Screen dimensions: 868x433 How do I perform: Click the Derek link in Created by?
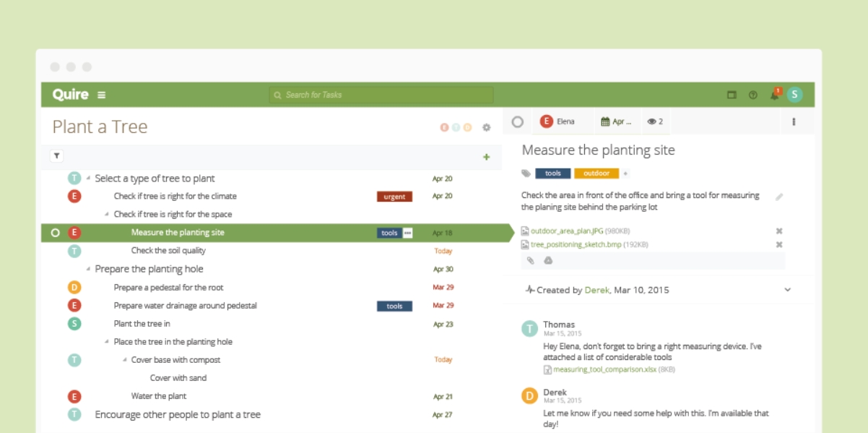[597, 290]
